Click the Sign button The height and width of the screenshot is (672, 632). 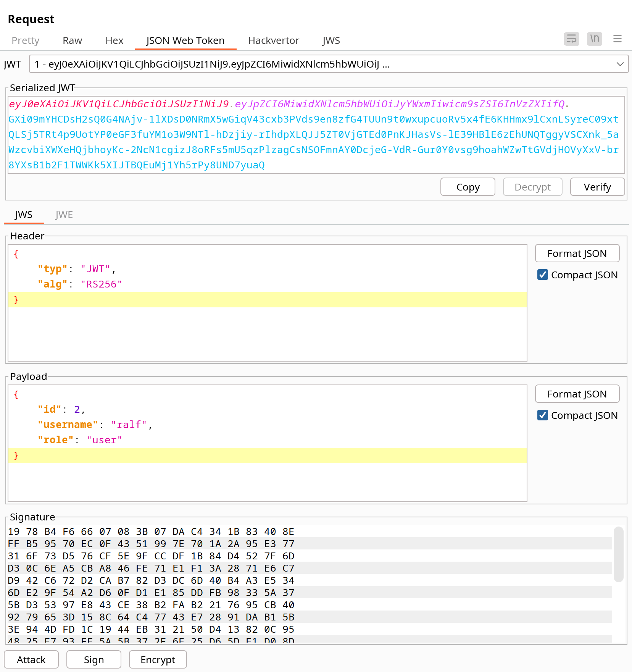click(94, 660)
